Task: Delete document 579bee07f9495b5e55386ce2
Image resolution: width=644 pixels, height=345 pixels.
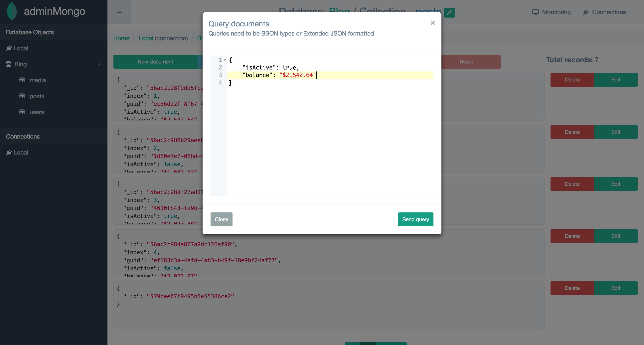Action: (572, 288)
